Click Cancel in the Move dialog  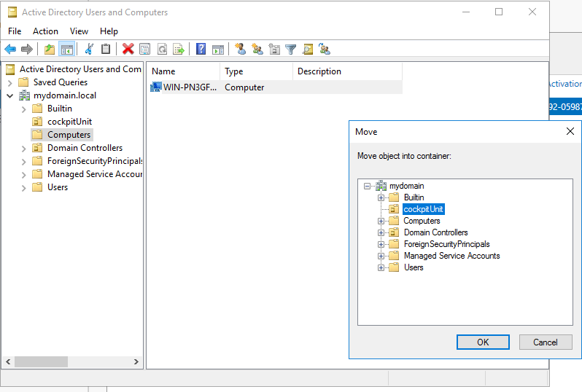point(546,342)
